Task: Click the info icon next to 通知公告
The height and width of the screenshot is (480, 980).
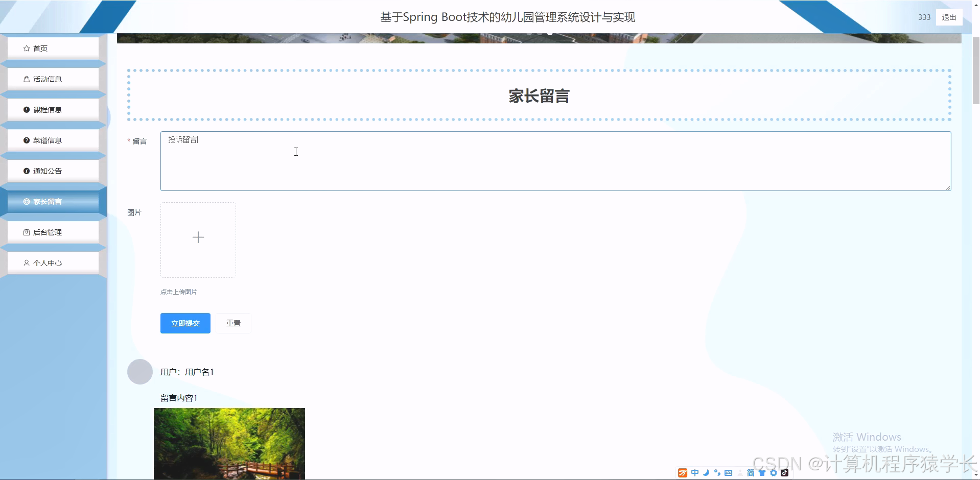Action: [x=27, y=171]
